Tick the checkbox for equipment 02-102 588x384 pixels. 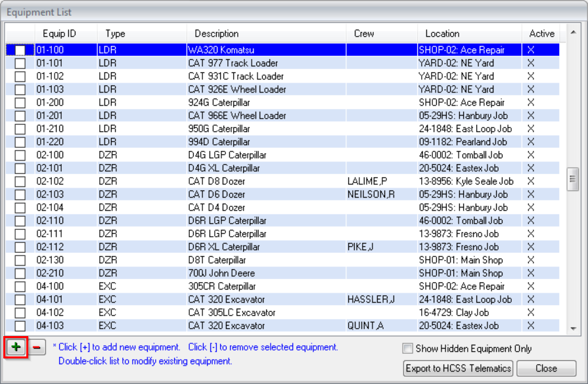[x=20, y=182]
